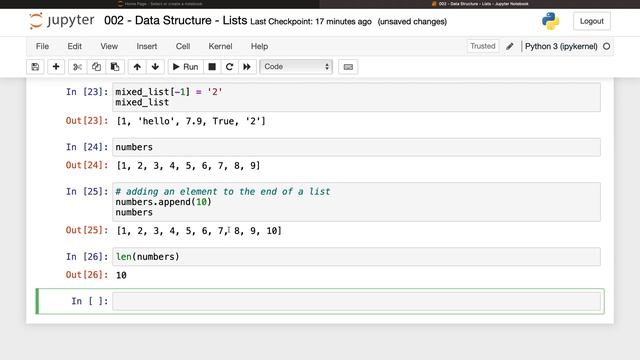
Task: Run the current cell
Action: (x=185, y=67)
